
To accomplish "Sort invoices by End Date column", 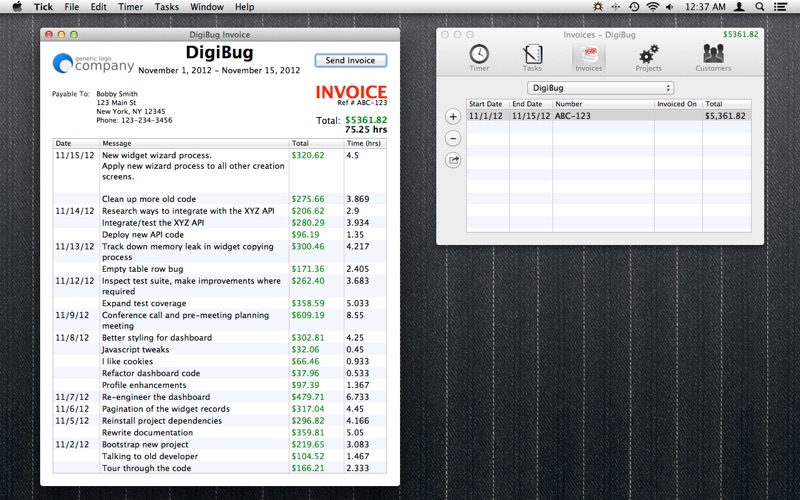I will tap(531, 104).
